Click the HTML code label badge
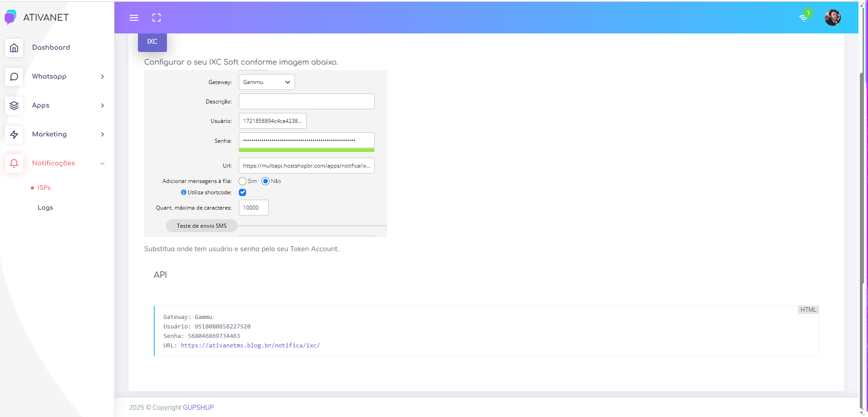Viewport: 868px width, 417px height. (808, 310)
